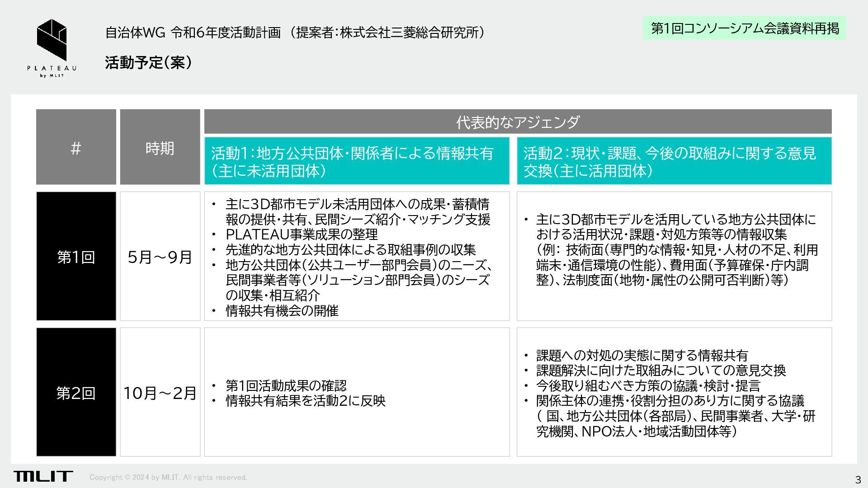
Task: Select the 第1回コンソーシアム会議資料再掲 green label
Action: pos(744,28)
